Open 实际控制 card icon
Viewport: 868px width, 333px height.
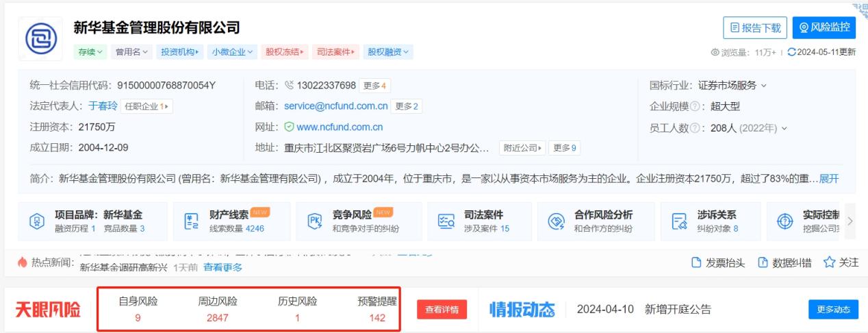(x=786, y=221)
